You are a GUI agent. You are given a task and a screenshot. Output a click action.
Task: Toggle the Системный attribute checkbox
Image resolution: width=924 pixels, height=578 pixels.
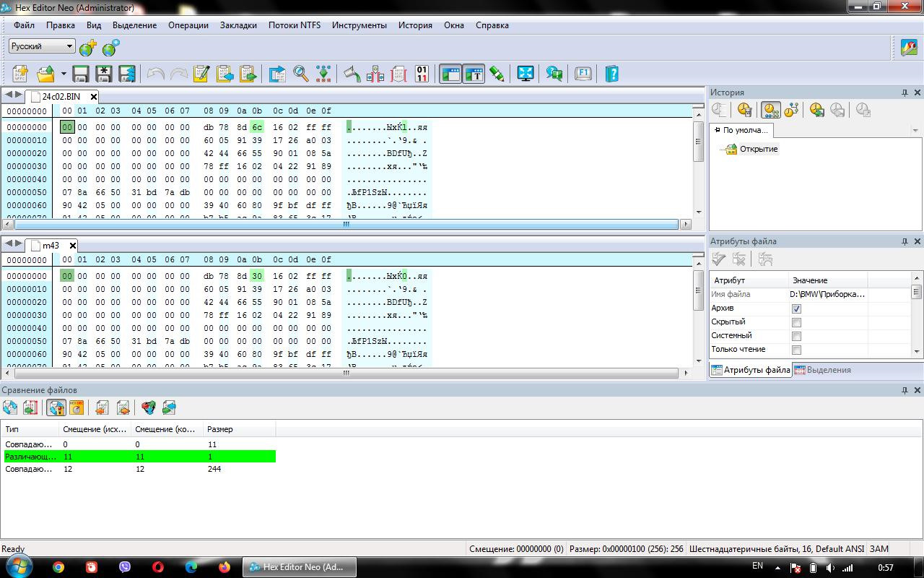(796, 336)
